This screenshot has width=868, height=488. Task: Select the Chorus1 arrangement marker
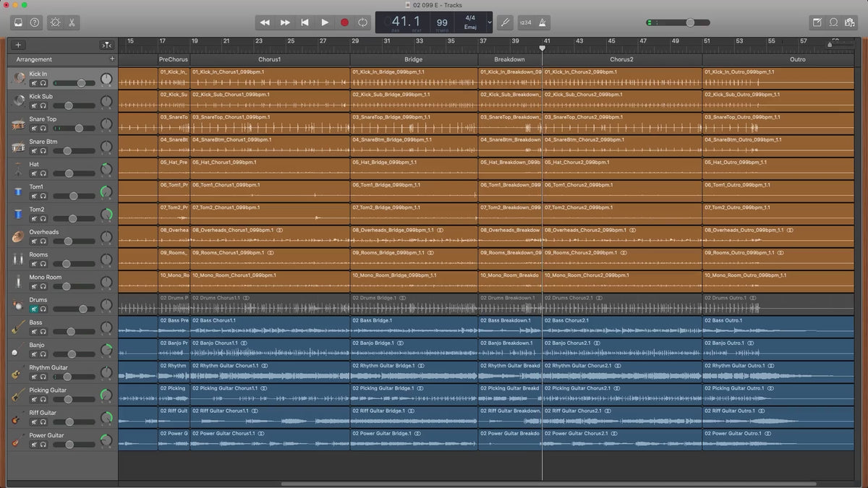269,59
